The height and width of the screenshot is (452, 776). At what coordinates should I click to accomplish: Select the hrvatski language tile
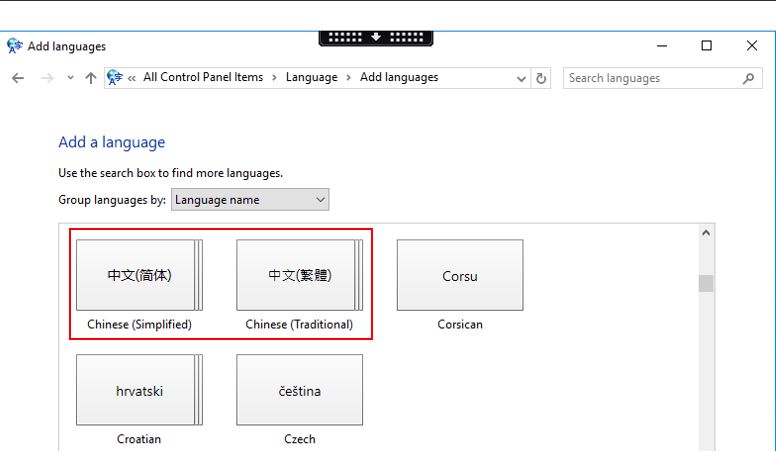click(139, 390)
